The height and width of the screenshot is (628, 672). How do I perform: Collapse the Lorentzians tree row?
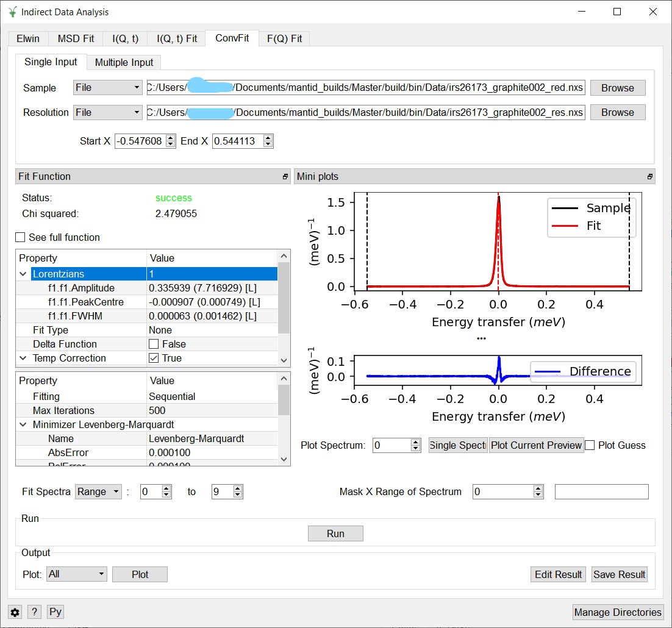click(x=23, y=274)
